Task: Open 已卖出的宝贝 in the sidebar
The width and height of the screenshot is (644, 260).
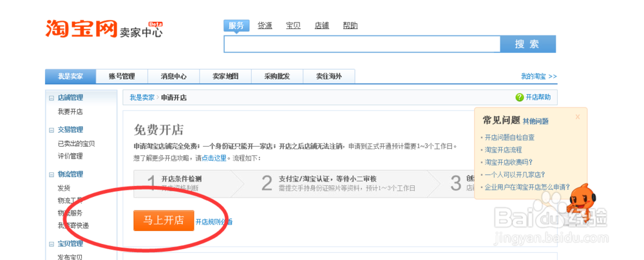Action: [77, 144]
